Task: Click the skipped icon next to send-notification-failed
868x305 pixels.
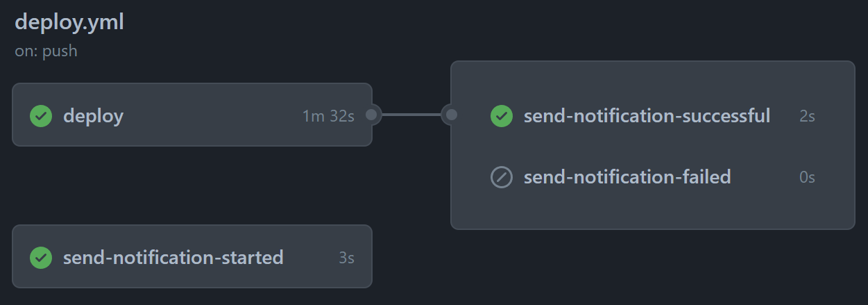Action: [x=502, y=177]
